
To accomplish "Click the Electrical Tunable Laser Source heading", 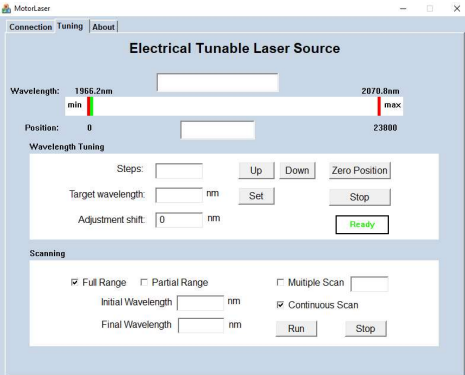I will point(235,48).
